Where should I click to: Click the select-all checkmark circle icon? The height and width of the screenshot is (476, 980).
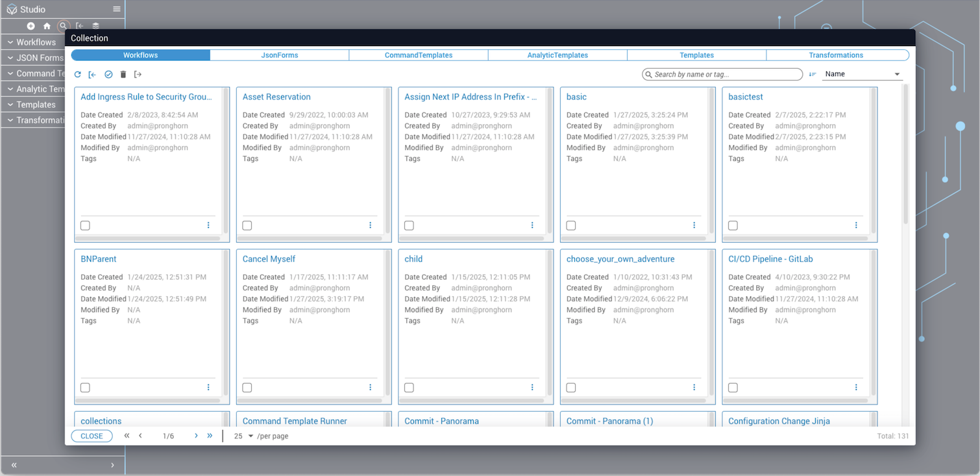(108, 75)
